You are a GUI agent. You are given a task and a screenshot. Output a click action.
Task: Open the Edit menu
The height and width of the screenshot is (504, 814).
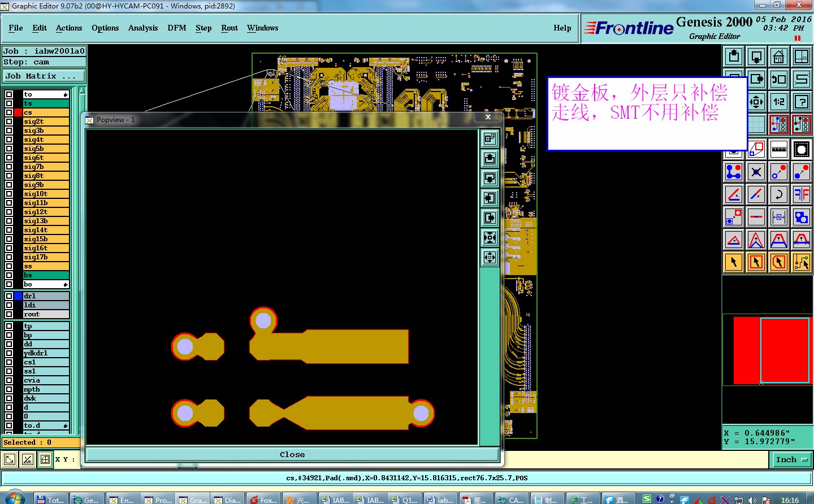(x=40, y=28)
